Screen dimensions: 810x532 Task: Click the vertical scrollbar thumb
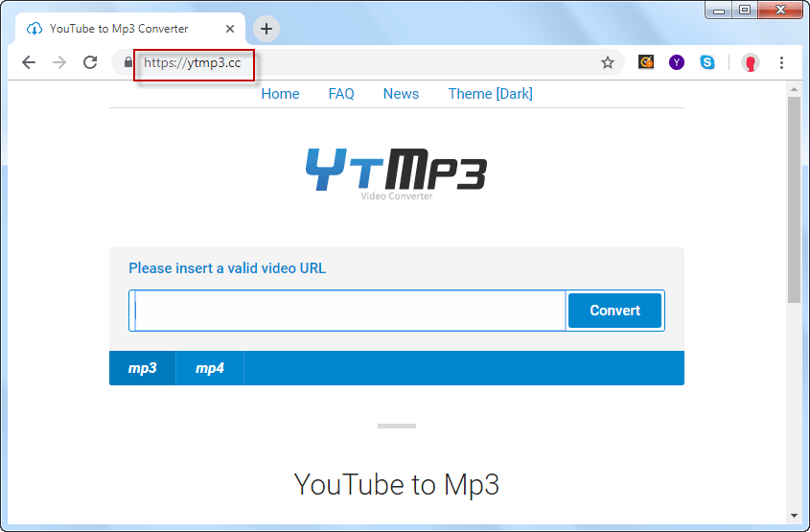794,199
